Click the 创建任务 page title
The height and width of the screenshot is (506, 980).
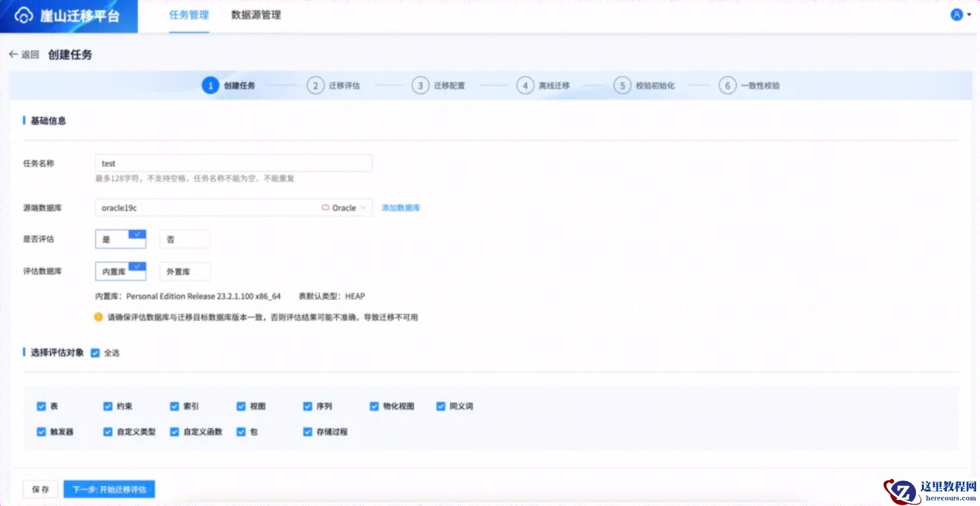tap(70, 55)
